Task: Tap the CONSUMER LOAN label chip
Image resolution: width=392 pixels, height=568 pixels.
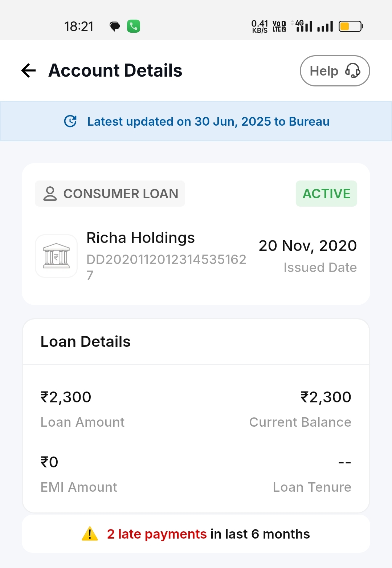Action: (x=110, y=194)
